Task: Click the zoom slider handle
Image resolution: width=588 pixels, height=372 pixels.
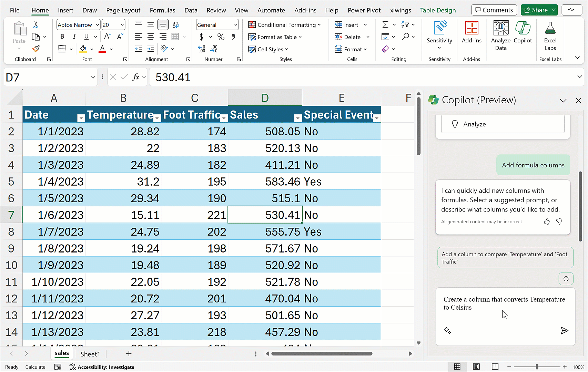Action: click(x=537, y=367)
